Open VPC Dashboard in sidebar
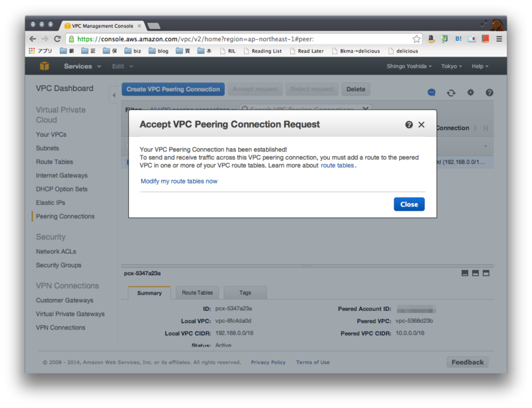532x408 pixels. [x=65, y=88]
